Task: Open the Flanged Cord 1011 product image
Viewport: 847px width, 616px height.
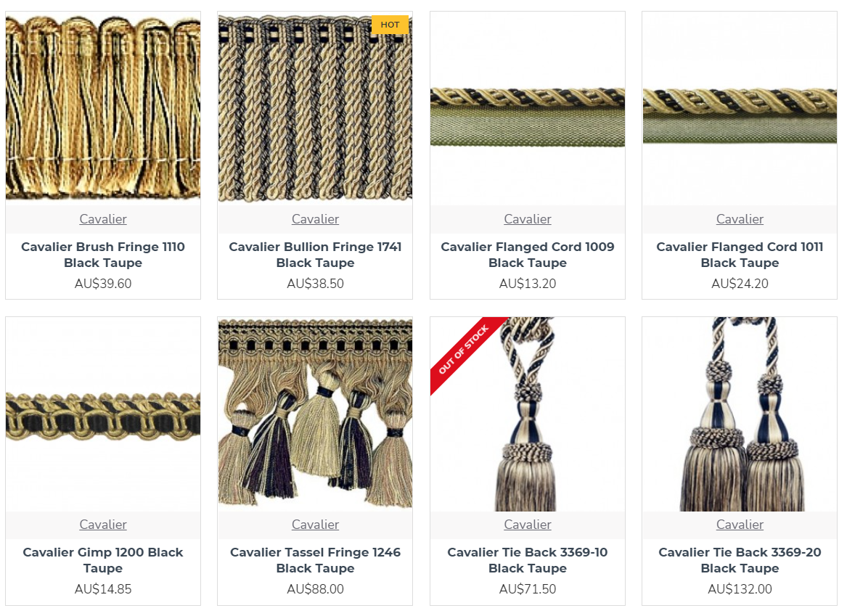Action: [740, 108]
